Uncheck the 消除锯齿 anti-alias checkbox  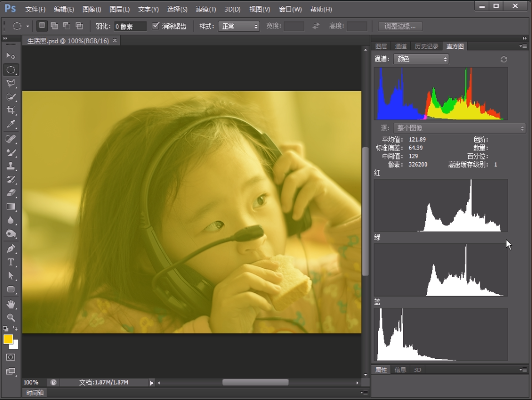(x=156, y=26)
